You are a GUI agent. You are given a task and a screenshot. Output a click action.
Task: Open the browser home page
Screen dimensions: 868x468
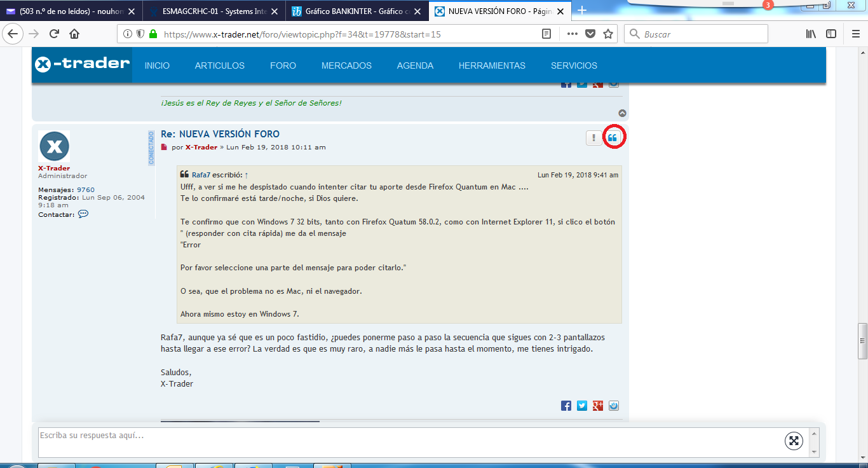pos(74,34)
